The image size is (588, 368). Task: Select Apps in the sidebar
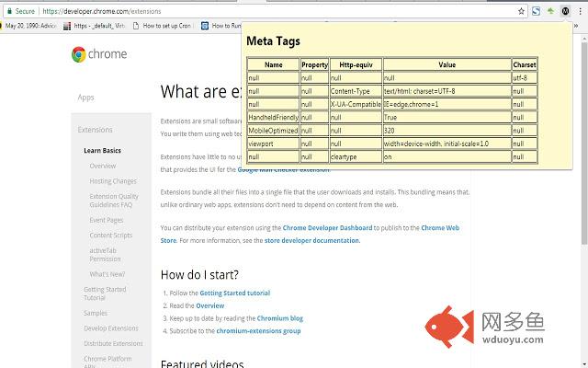click(x=85, y=98)
